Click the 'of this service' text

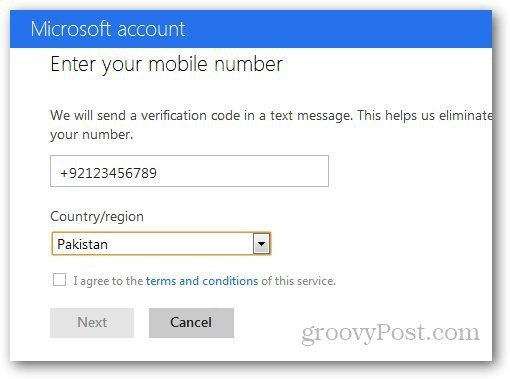[298, 281]
